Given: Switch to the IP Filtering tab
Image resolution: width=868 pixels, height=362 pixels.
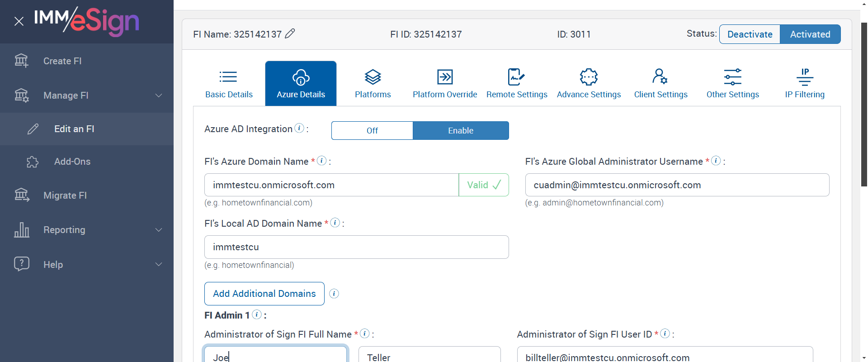Looking at the screenshot, I should click(805, 84).
